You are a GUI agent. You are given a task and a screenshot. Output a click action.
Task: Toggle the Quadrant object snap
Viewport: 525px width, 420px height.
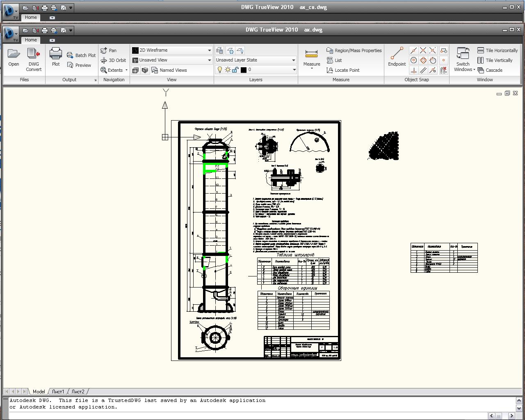click(x=423, y=60)
